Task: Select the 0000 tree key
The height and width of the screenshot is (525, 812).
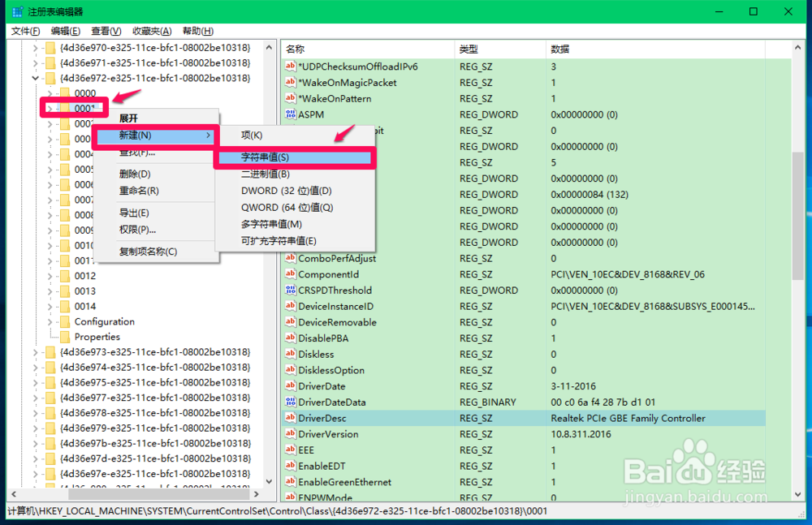Action: click(x=85, y=93)
